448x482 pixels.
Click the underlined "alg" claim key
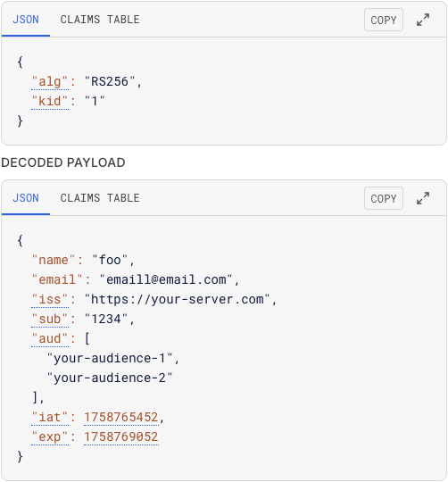click(x=50, y=82)
